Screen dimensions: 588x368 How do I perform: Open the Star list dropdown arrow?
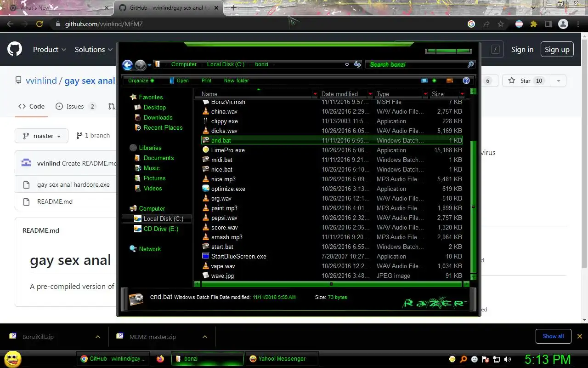coord(559,80)
